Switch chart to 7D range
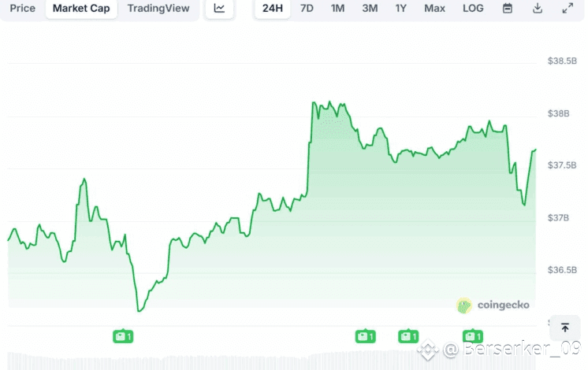588x370 pixels. click(x=307, y=9)
